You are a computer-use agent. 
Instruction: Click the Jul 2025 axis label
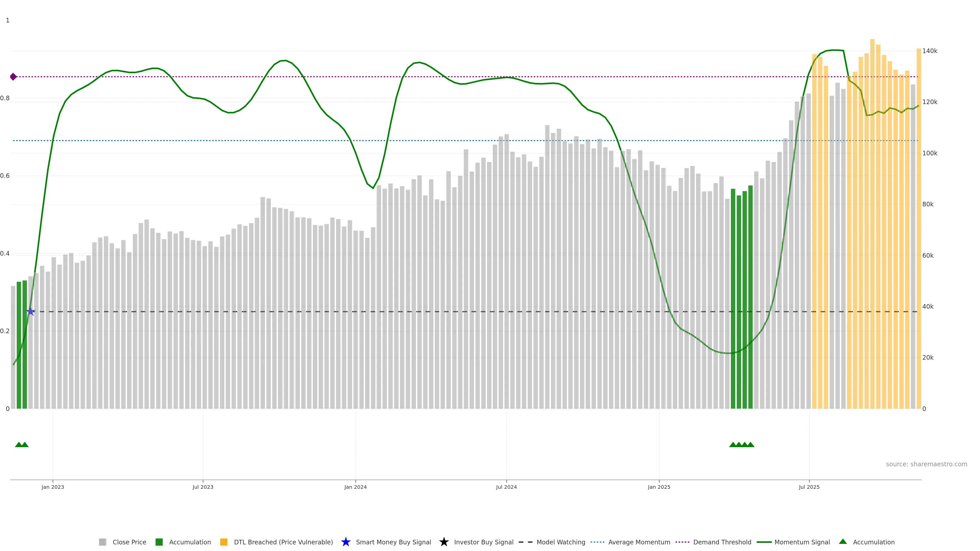[x=809, y=487]
